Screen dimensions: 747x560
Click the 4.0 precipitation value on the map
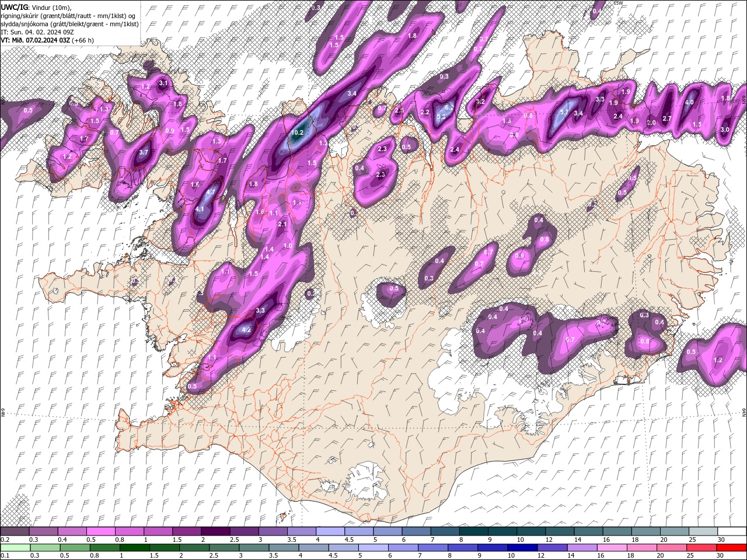(689, 103)
